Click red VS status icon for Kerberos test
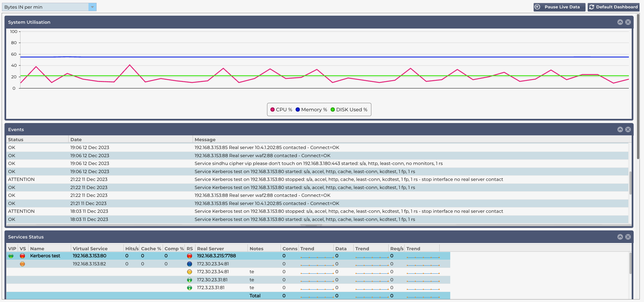This screenshot has width=644, height=302. click(22, 256)
